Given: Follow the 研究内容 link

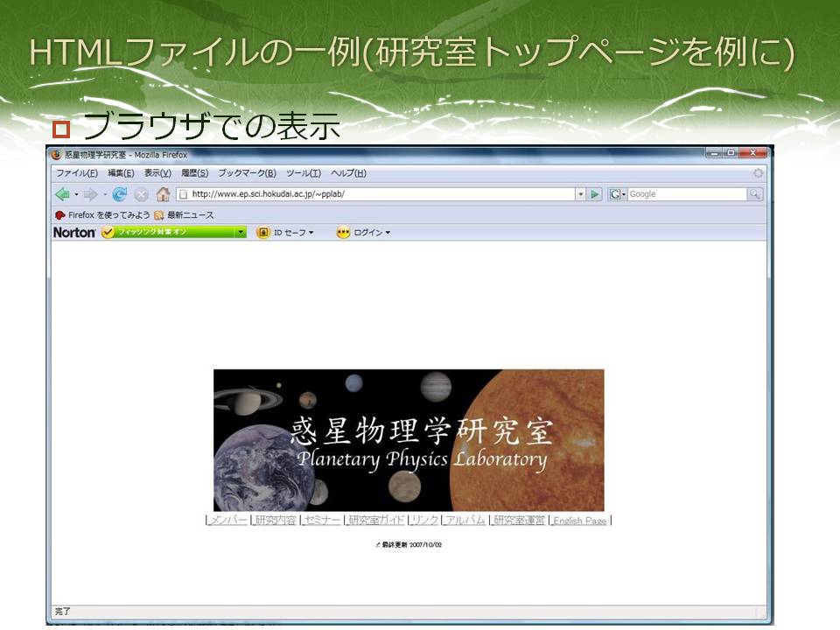Looking at the screenshot, I should (x=276, y=520).
